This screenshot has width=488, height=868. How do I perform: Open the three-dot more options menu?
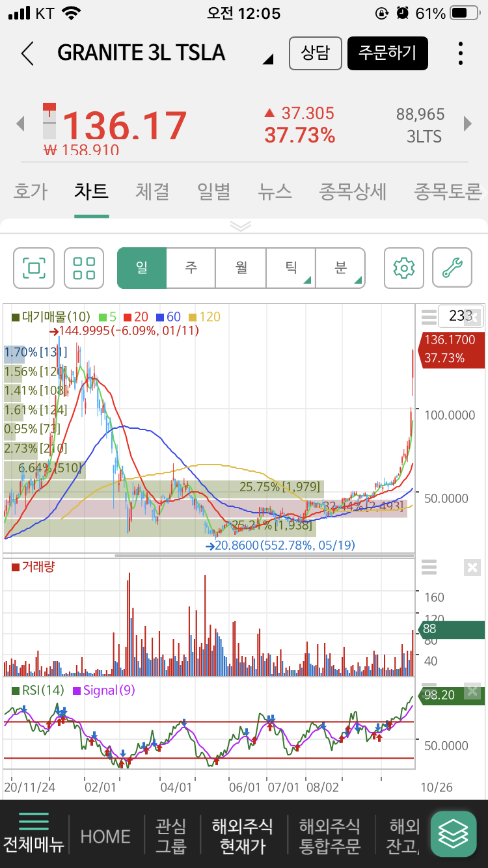click(x=461, y=53)
